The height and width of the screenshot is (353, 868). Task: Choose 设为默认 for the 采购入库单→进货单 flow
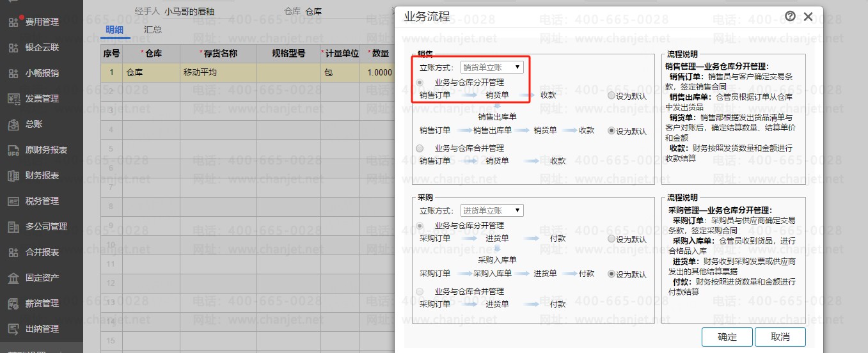(612, 274)
